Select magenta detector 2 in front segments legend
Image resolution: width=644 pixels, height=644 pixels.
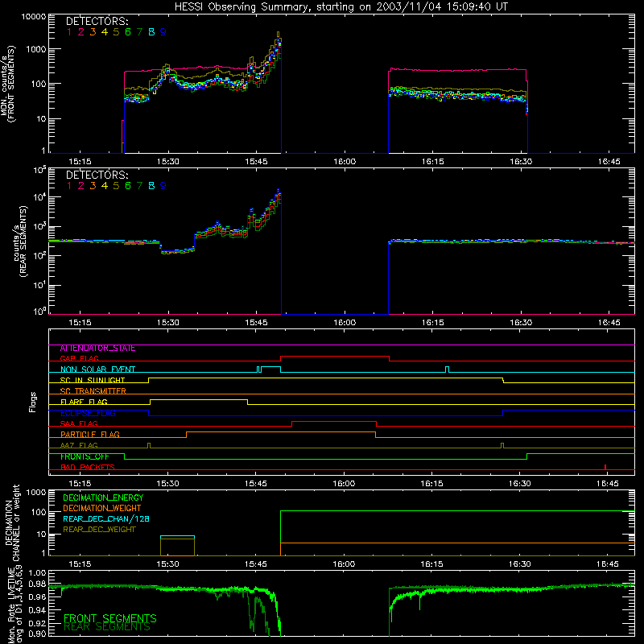click(x=81, y=32)
